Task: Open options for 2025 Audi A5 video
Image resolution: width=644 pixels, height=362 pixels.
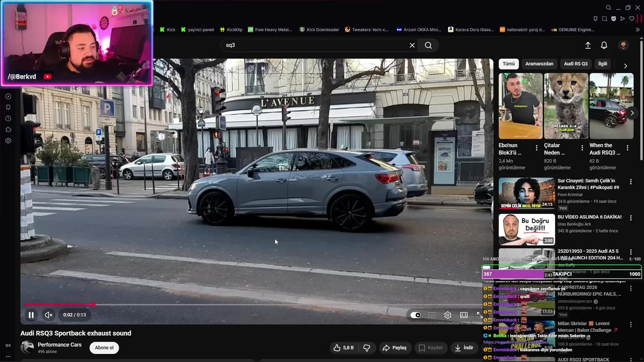Action: click(x=630, y=251)
